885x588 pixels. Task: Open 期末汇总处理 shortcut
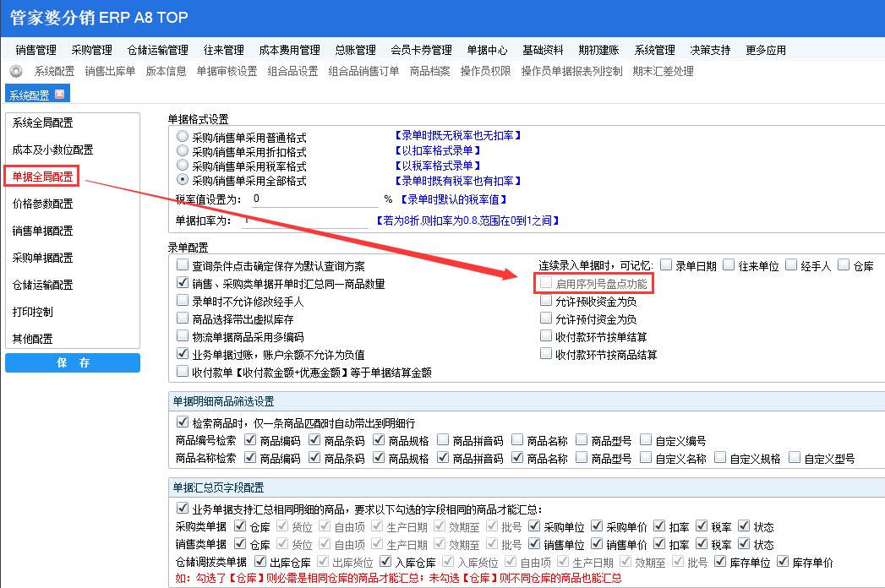coord(660,72)
